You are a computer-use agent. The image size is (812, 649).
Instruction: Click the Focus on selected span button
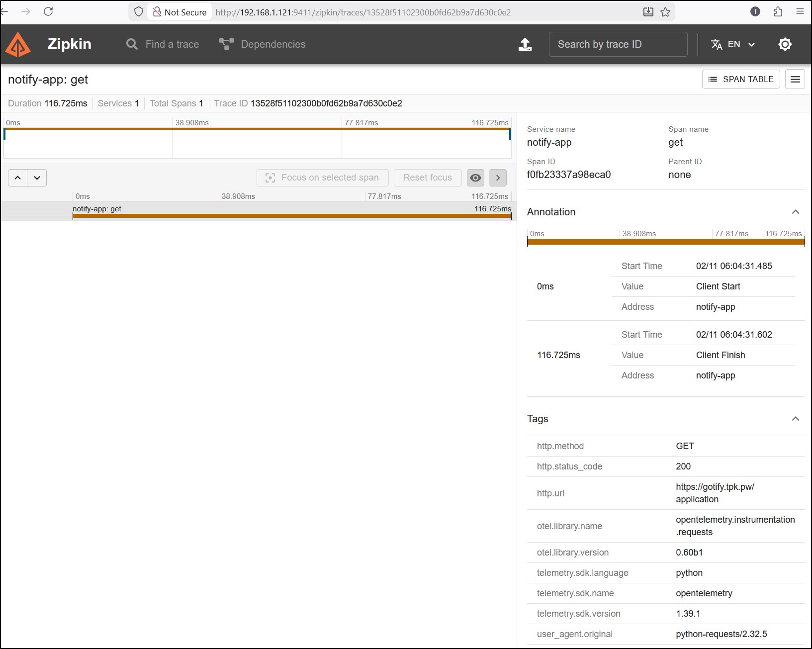click(322, 178)
